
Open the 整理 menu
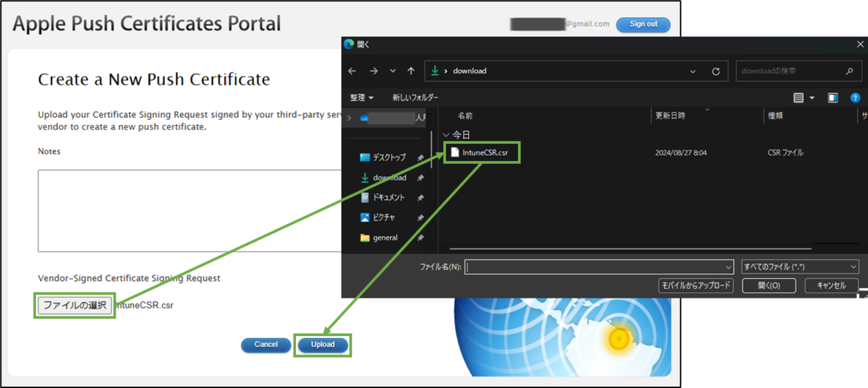point(362,98)
